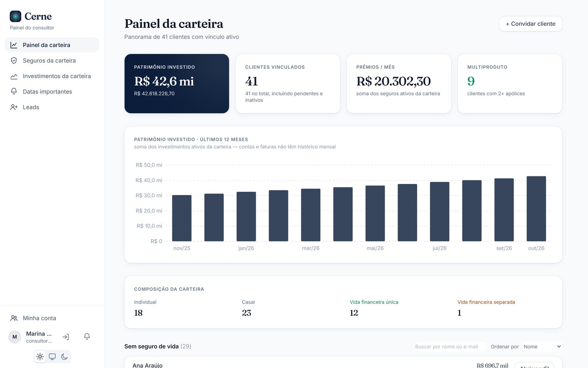The height and width of the screenshot is (368, 588).
Task: Click the logout arrow icon
Action: (66, 337)
